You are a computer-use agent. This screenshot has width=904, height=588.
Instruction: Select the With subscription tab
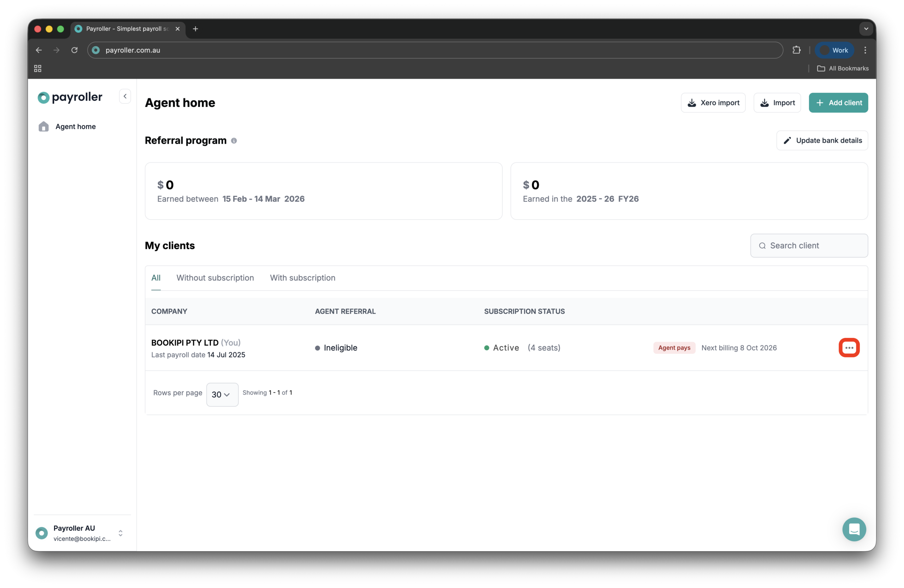(x=302, y=278)
